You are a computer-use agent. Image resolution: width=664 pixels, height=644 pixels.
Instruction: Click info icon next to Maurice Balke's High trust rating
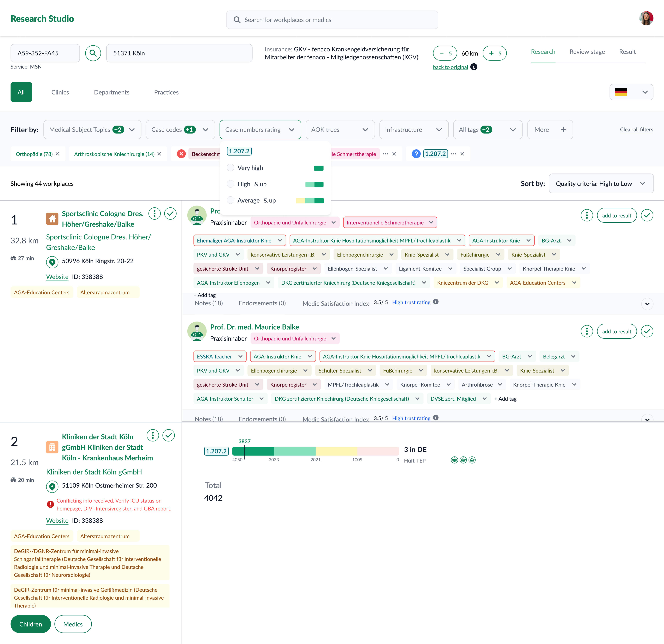point(436,418)
